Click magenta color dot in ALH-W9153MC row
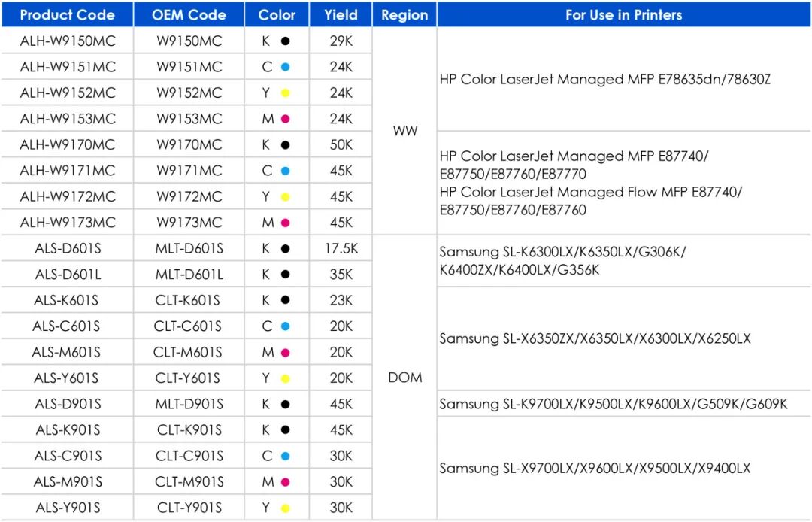This screenshot has width=812, height=522. pyautogui.click(x=286, y=119)
